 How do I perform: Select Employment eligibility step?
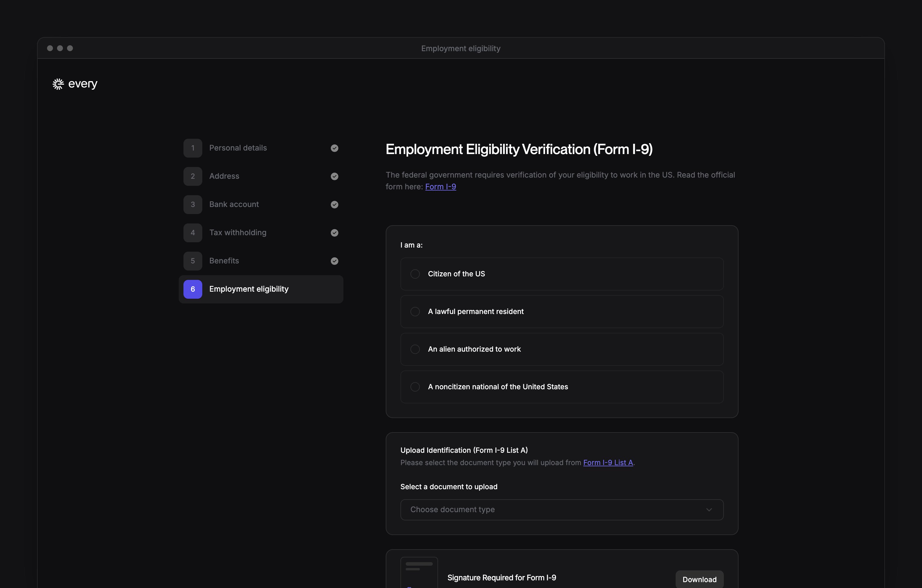tap(261, 289)
